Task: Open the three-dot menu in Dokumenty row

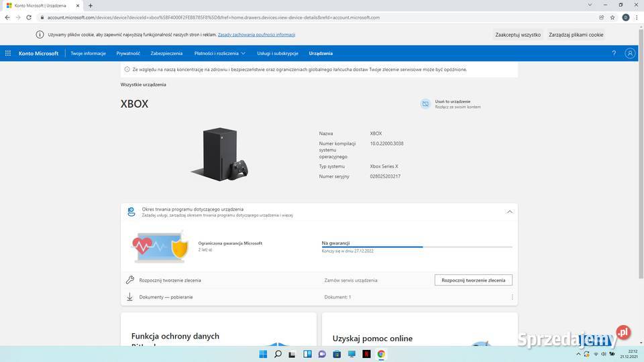Action: point(512,297)
